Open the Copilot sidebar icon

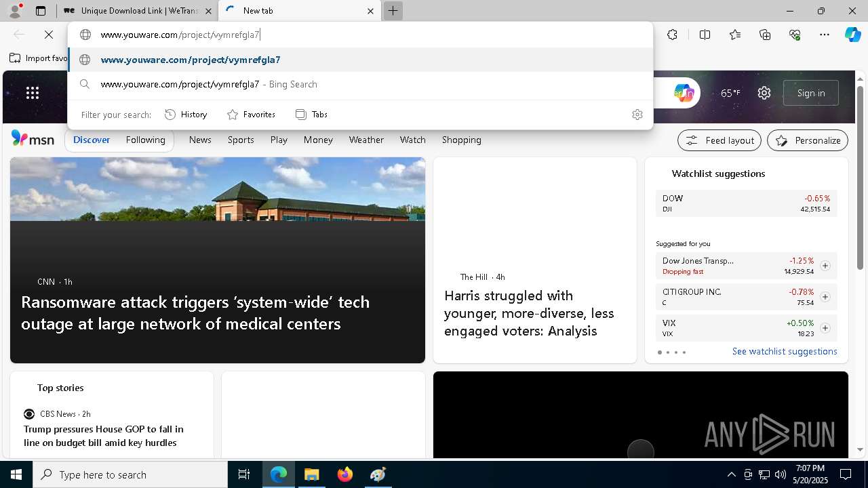(852, 35)
